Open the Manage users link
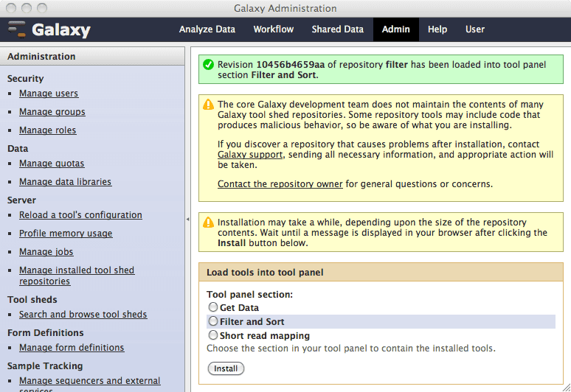Image resolution: width=571 pixels, height=392 pixels. pyautogui.click(x=49, y=94)
